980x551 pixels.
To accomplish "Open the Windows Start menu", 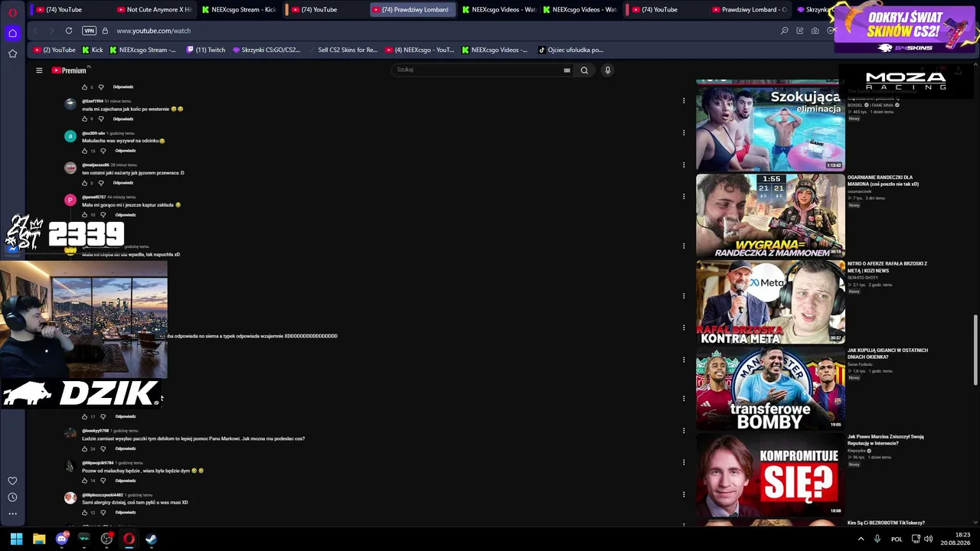I will [x=16, y=539].
